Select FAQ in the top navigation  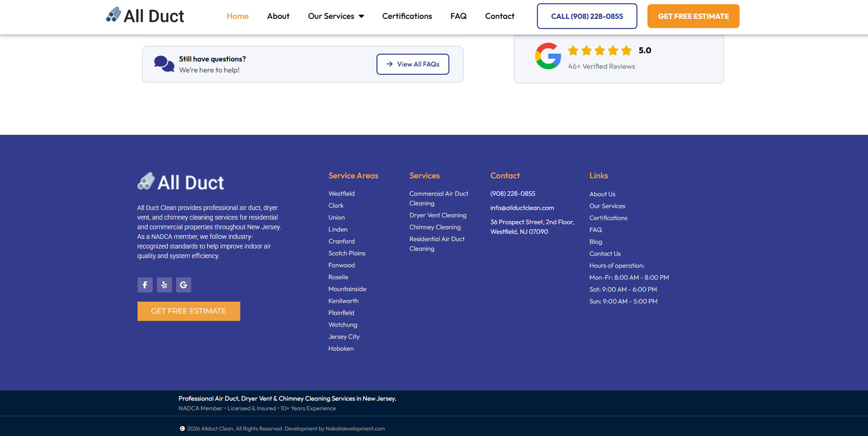[458, 16]
